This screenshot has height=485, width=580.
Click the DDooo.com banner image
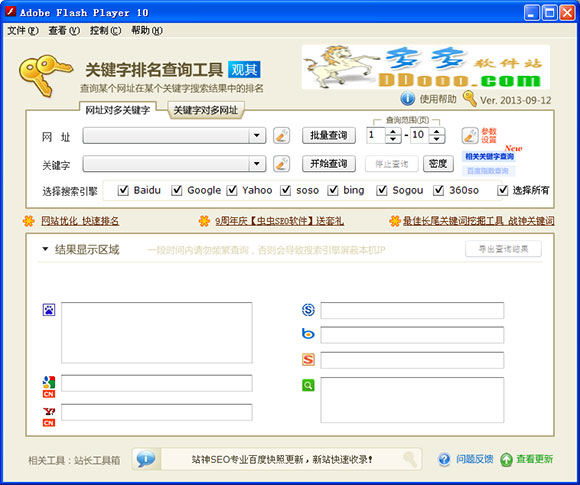coord(426,67)
